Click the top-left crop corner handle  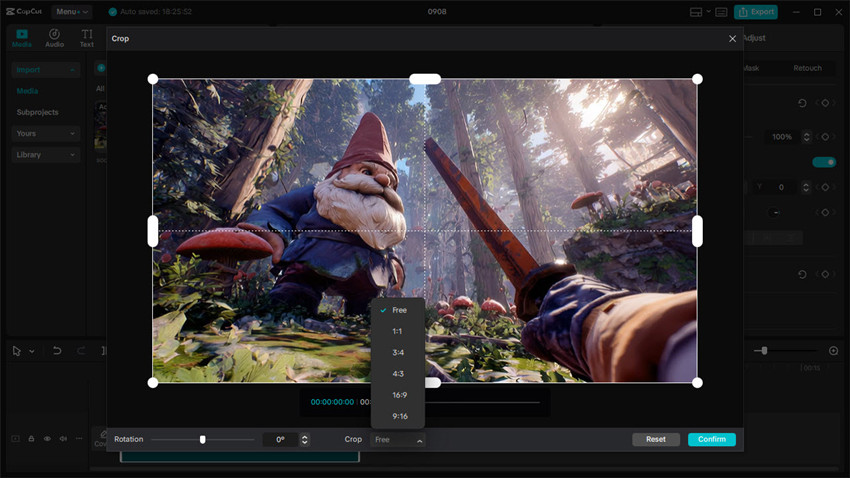pos(153,79)
